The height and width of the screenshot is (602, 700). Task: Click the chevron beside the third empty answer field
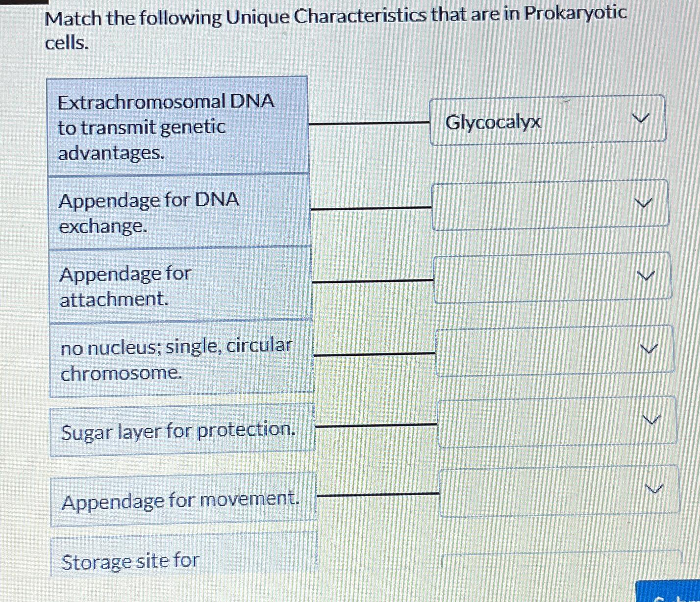pyautogui.click(x=646, y=276)
